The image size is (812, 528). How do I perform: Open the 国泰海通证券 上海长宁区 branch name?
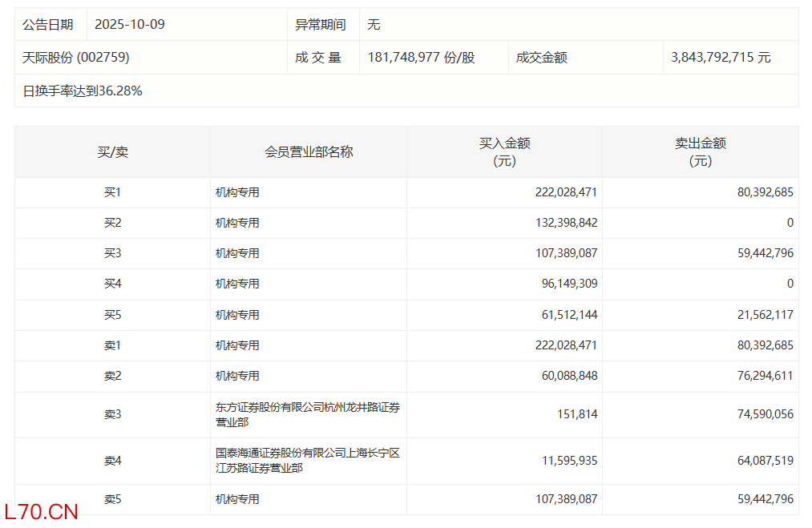coord(307,461)
